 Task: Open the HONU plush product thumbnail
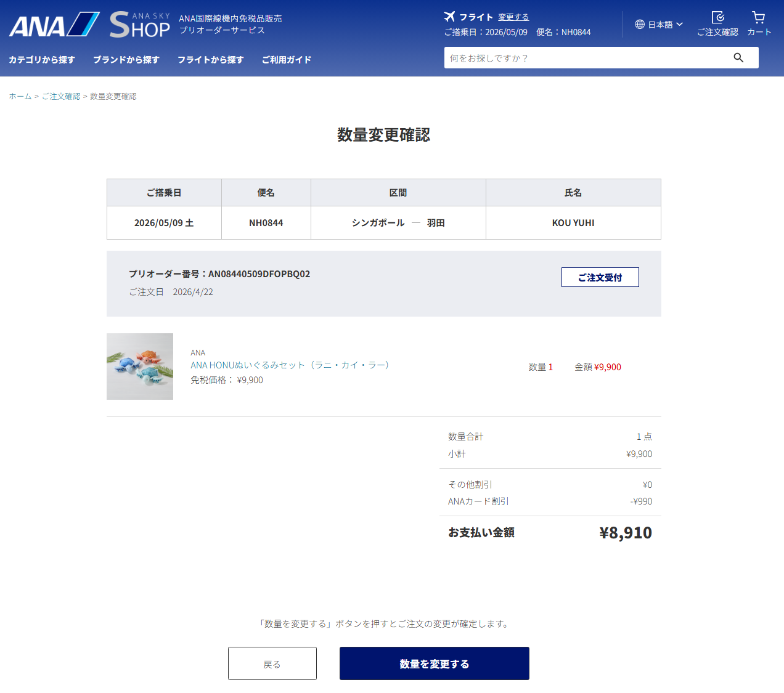pos(140,367)
